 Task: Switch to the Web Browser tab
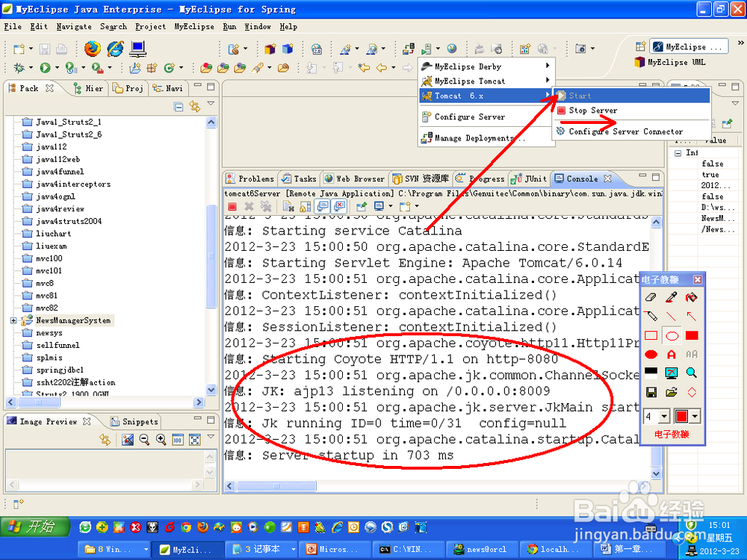(354, 178)
